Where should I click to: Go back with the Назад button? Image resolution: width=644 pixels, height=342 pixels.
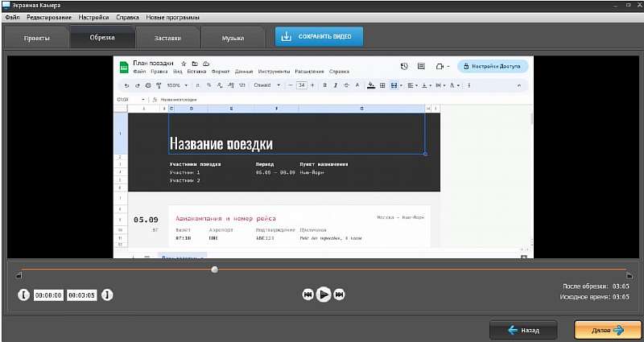[524, 330]
